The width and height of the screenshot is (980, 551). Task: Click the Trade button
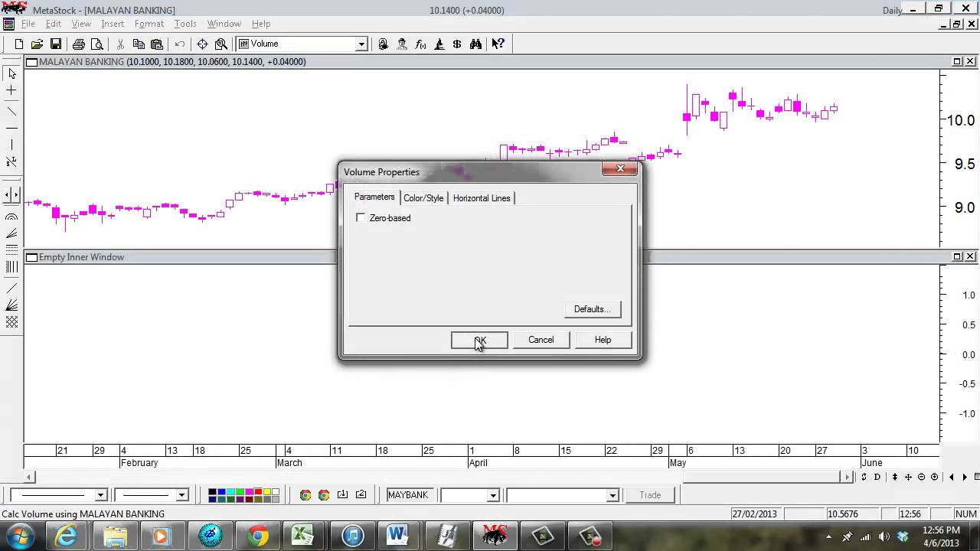(x=650, y=495)
